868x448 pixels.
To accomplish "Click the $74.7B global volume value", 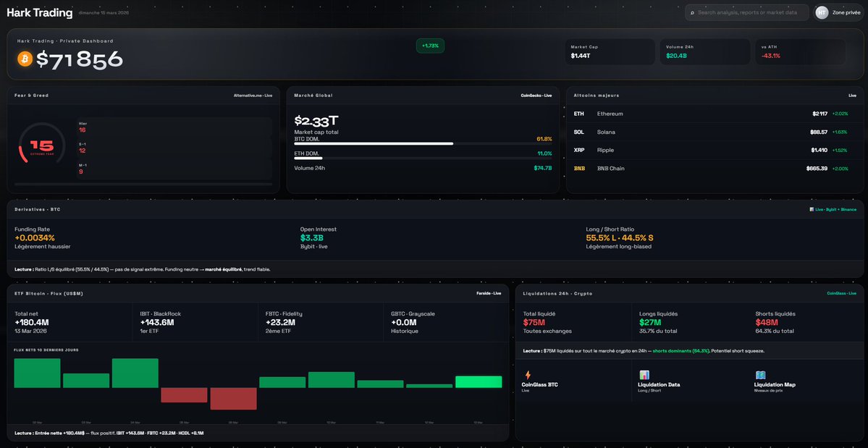I will coord(543,168).
